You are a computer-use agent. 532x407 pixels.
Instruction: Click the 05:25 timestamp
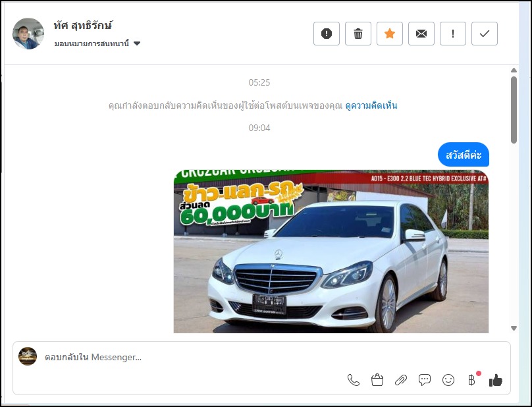[259, 82]
